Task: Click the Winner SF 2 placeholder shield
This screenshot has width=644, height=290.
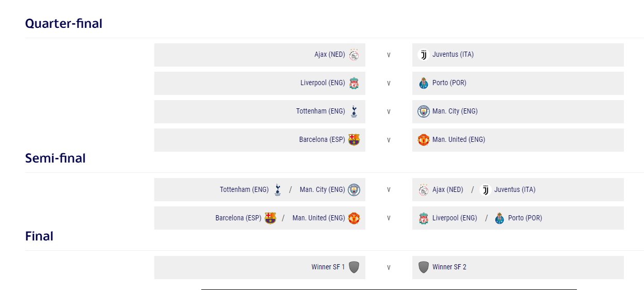Action: pos(424,267)
